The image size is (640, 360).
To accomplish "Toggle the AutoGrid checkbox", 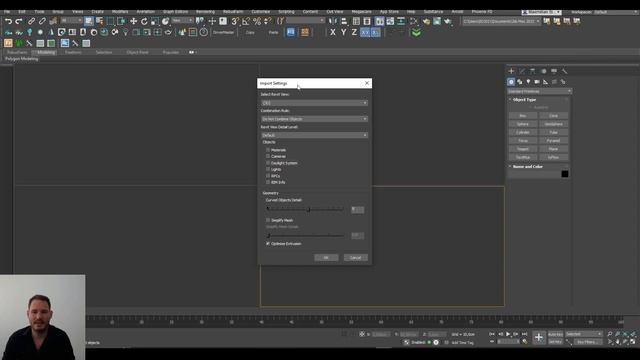I will (x=531, y=107).
